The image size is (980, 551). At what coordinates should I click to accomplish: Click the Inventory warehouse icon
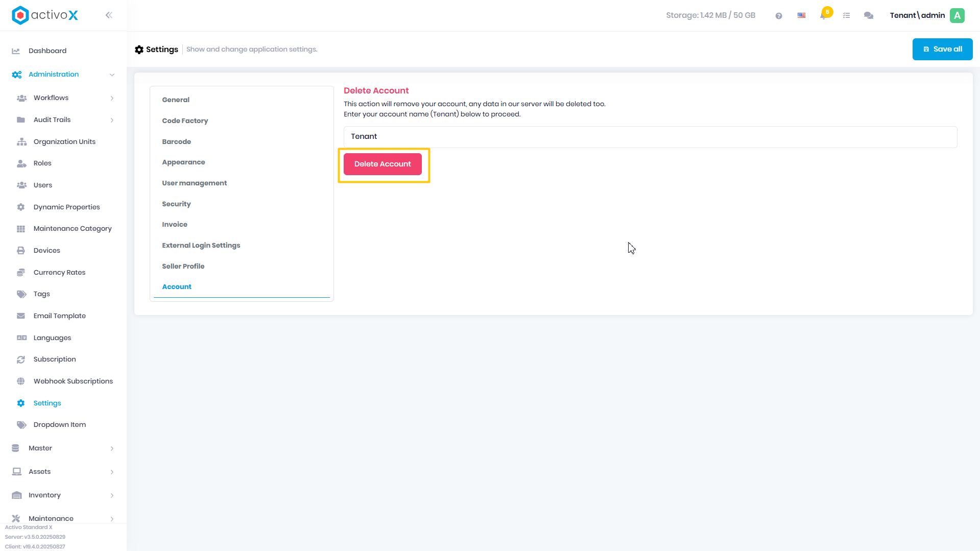click(x=17, y=495)
